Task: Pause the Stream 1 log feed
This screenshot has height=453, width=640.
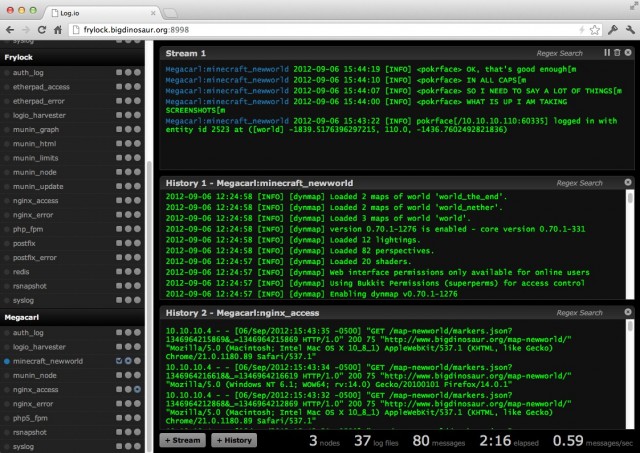Action: [607, 53]
